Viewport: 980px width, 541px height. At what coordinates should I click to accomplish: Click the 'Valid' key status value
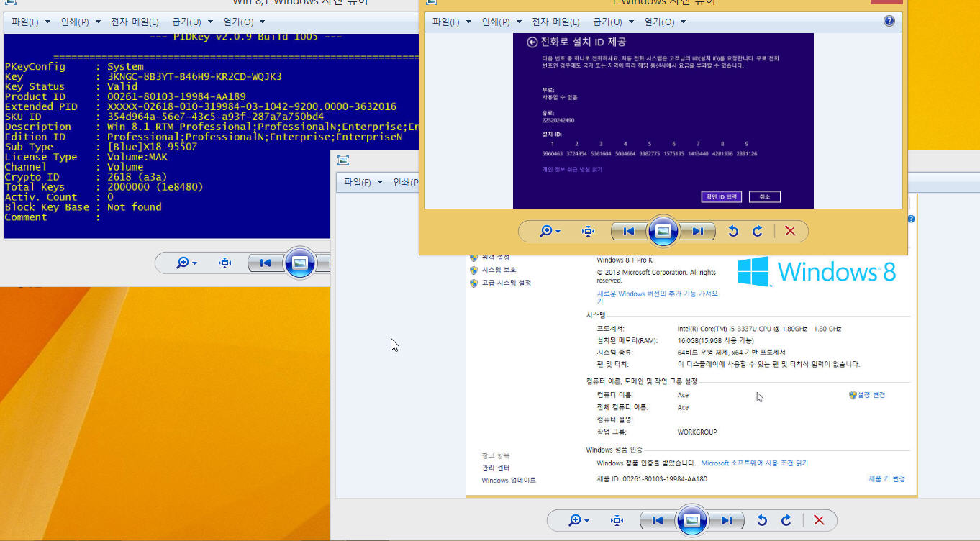pyautogui.click(x=122, y=86)
